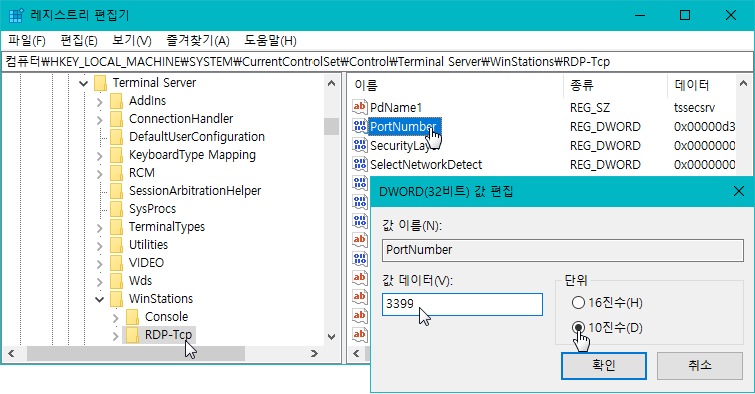
Task: Click the 종류 column header
Action: (x=615, y=85)
